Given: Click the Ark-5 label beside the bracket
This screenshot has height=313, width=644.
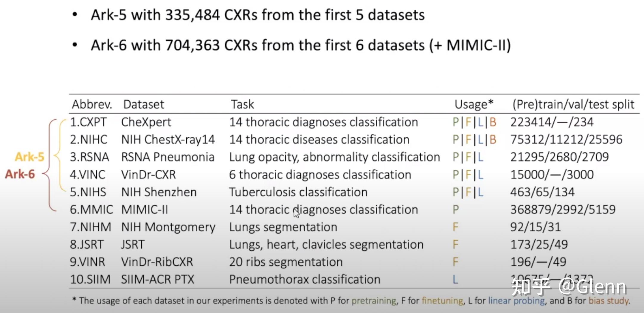Looking at the screenshot, I should pyautogui.click(x=30, y=157).
